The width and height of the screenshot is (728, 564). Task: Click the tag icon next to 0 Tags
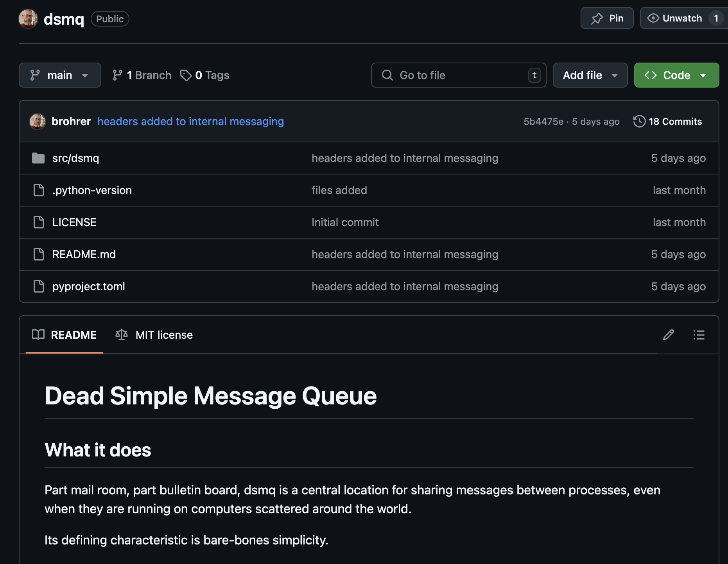tap(186, 75)
